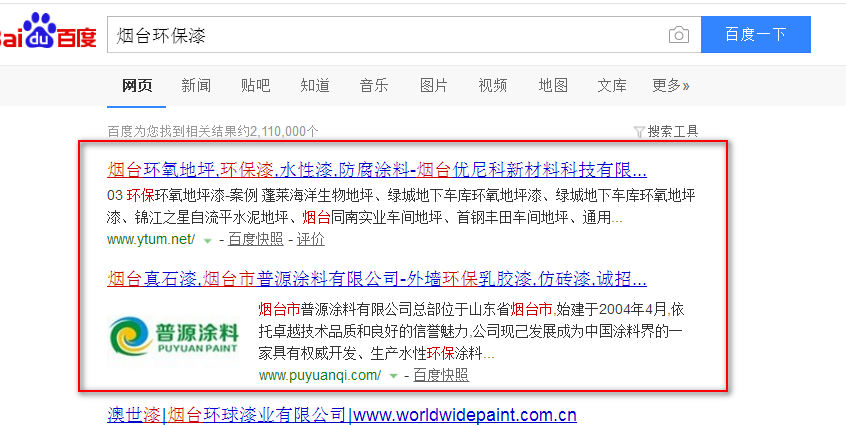Expand the dropdown arrow next to www.ytum.net

[x=208, y=240]
